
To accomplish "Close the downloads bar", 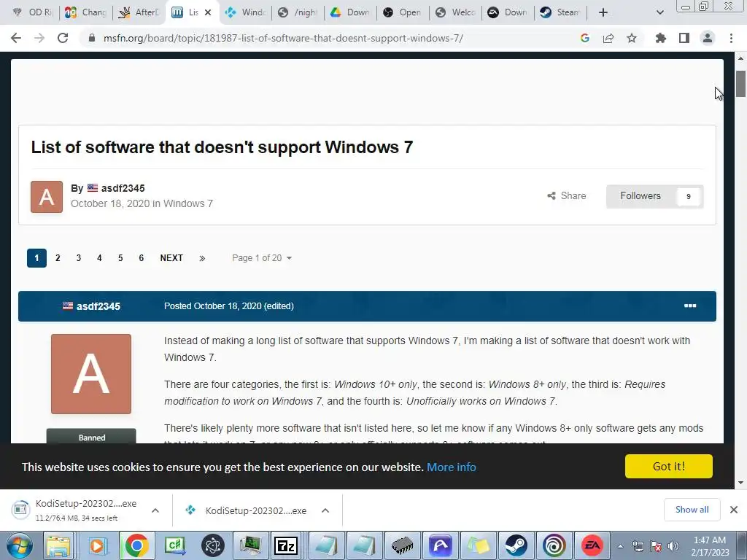I will point(734,510).
